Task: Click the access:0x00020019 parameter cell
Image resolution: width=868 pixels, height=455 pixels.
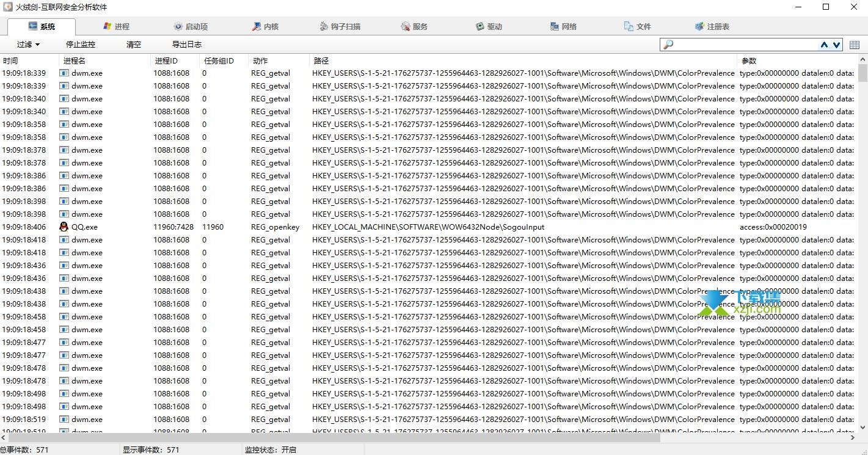Action: 773,227
